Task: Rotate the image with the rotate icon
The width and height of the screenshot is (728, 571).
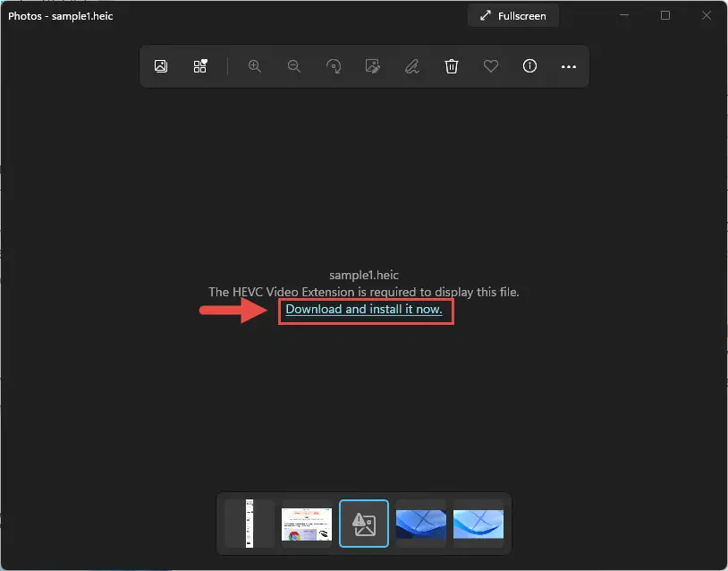Action: 334,66
